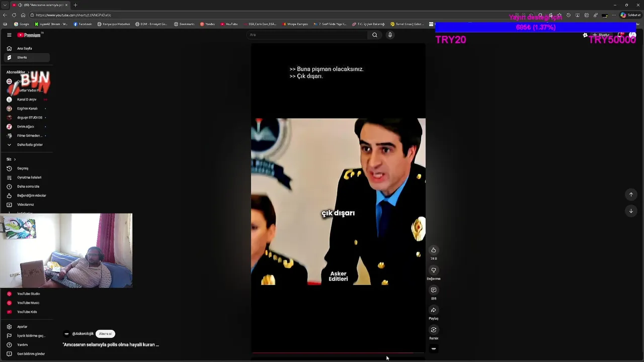Screen dimensions: 644x362
Task: Open the YouTube hamburger guide menu
Action: click(9, 35)
